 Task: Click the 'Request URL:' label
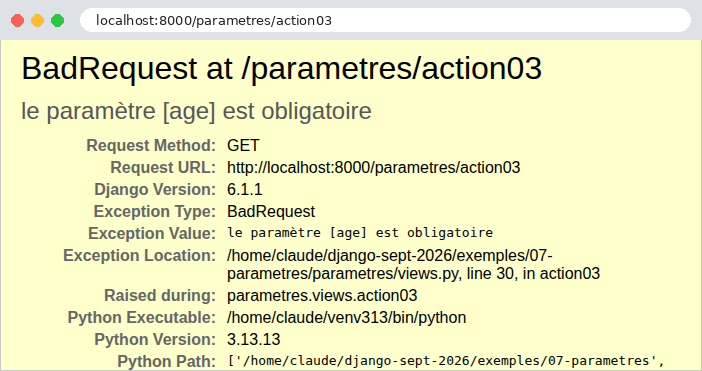(x=163, y=167)
